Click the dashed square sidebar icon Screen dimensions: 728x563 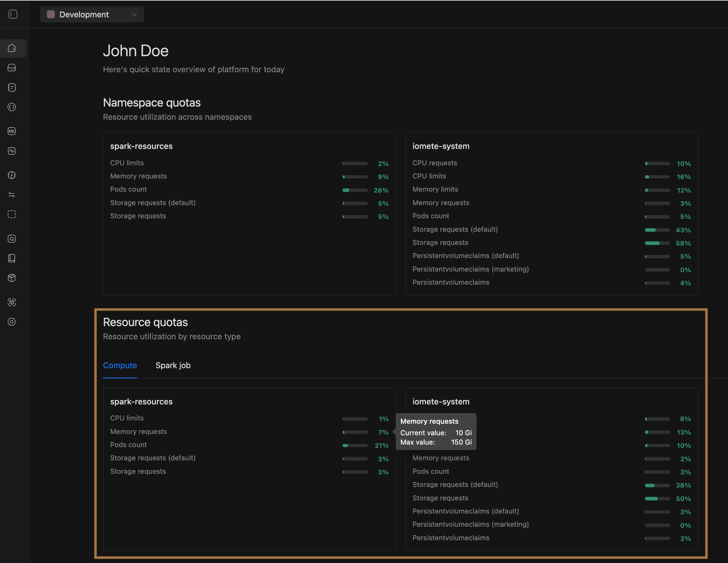12,214
